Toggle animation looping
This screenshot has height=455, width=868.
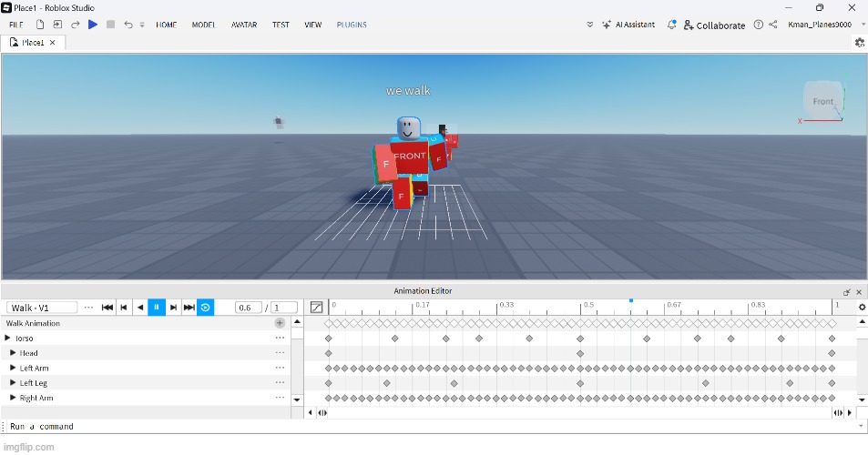click(x=205, y=308)
